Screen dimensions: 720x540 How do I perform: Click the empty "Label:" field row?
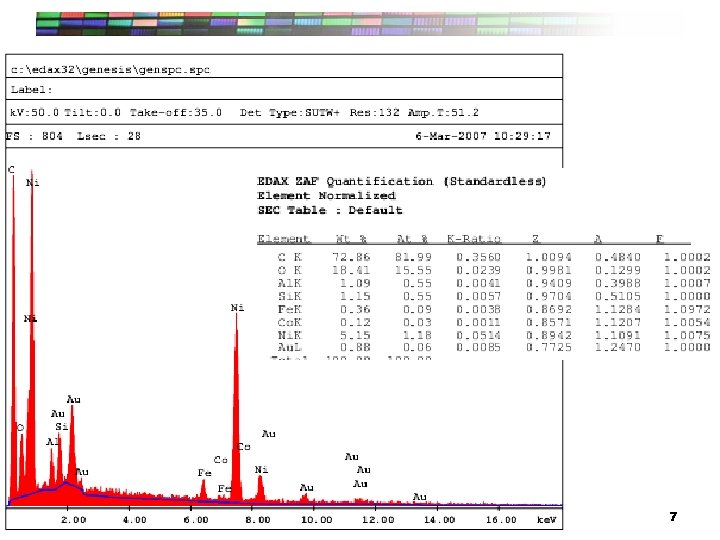284,89
